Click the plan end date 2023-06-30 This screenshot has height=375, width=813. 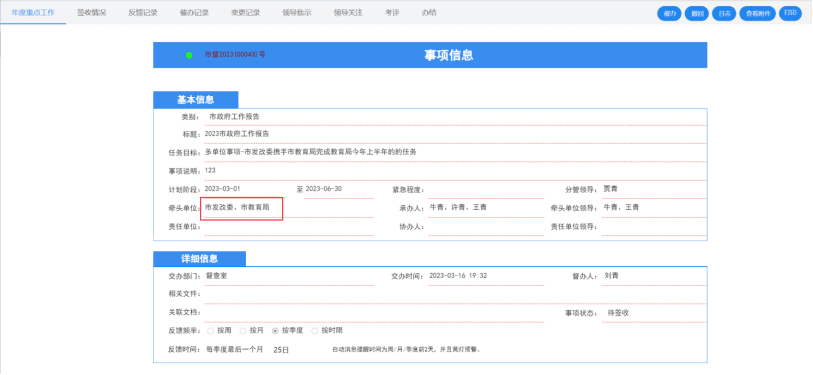pyautogui.click(x=324, y=189)
